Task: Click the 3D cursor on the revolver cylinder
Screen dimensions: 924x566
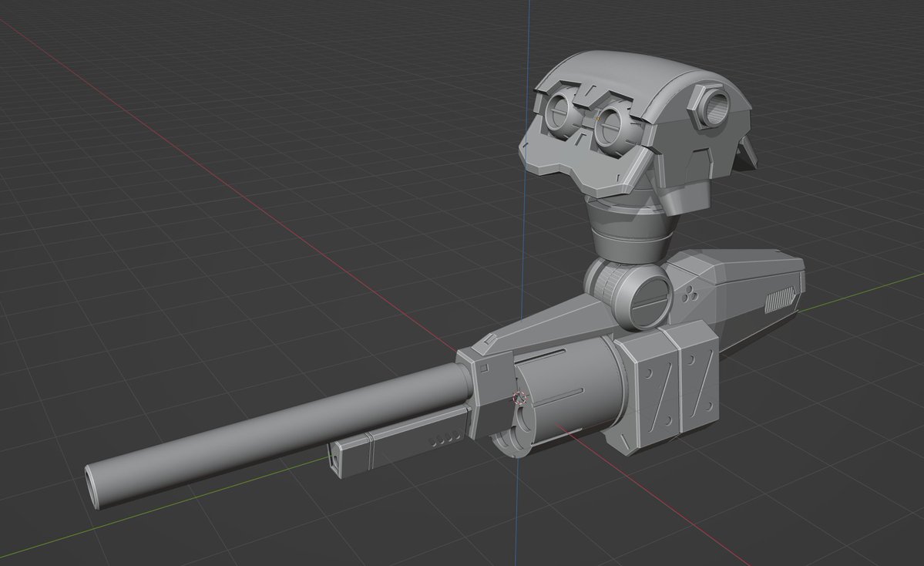Action: [519, 398]
